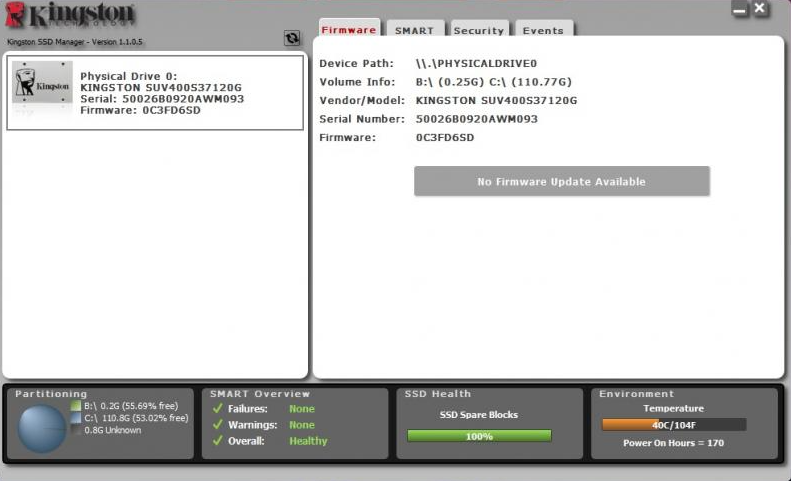Close the Kingston SSD Manager window

point(760,9)
